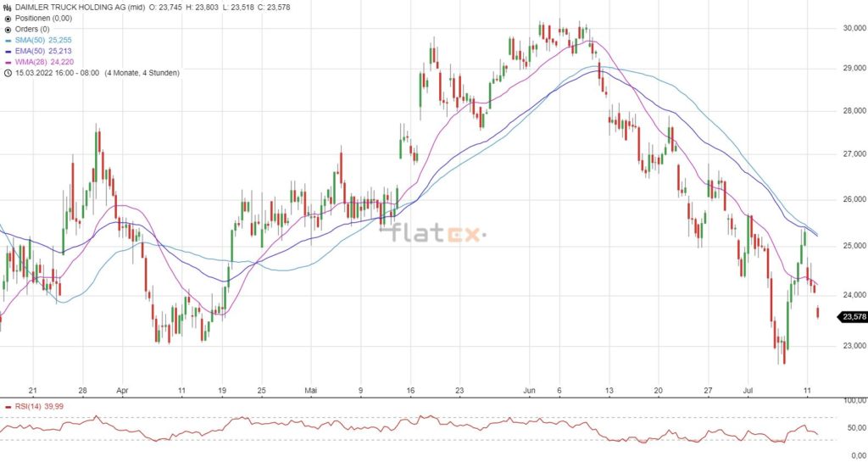Click the red RSI(14) color dash
Image resolution: width=868 pixels, height=462 pixels.
tap(8, 407)
